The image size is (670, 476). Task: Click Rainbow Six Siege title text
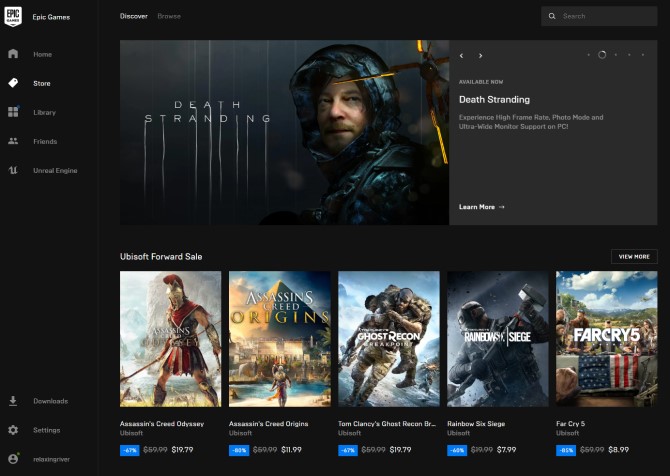[x=476, y=424]
